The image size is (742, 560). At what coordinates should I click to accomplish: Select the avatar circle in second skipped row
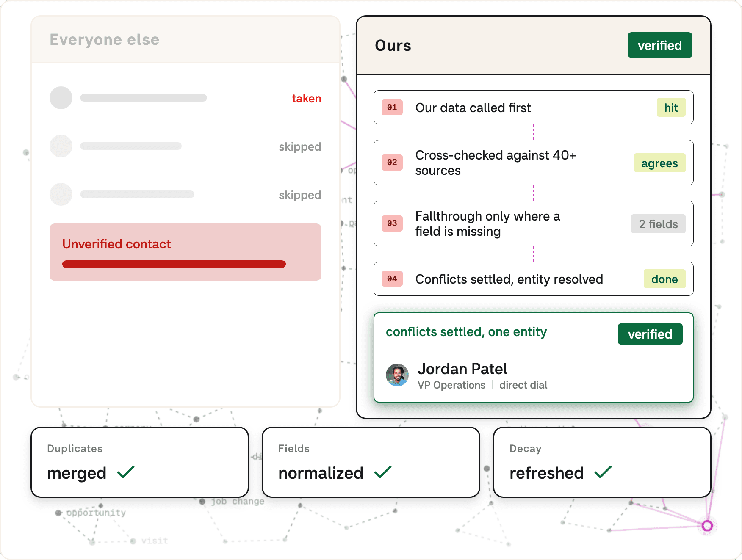(x=61, y=194)
